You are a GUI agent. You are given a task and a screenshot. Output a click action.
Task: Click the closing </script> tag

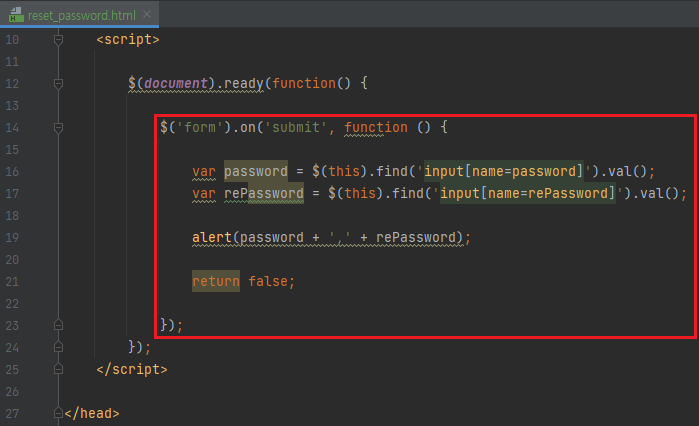132,369
